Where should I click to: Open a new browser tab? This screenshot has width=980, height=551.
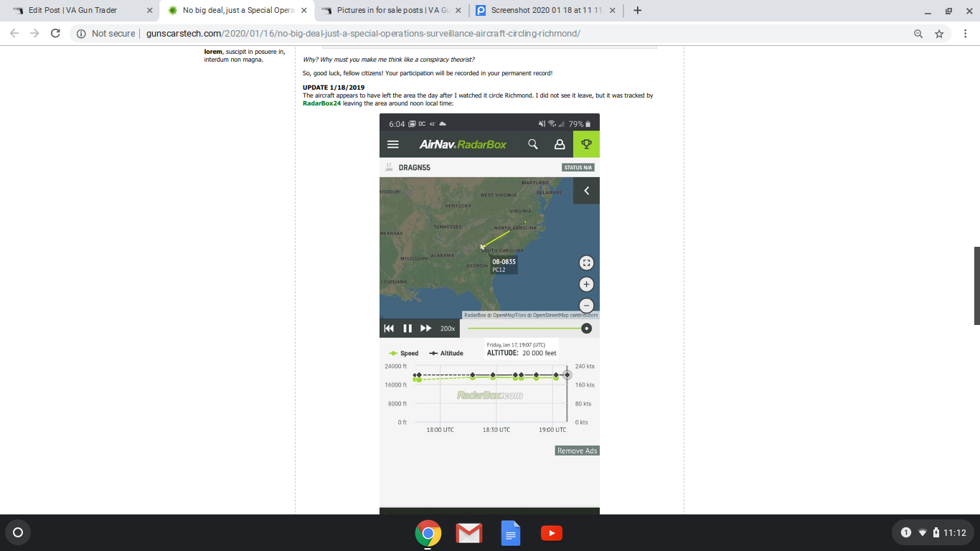click(x=638, y=10)
